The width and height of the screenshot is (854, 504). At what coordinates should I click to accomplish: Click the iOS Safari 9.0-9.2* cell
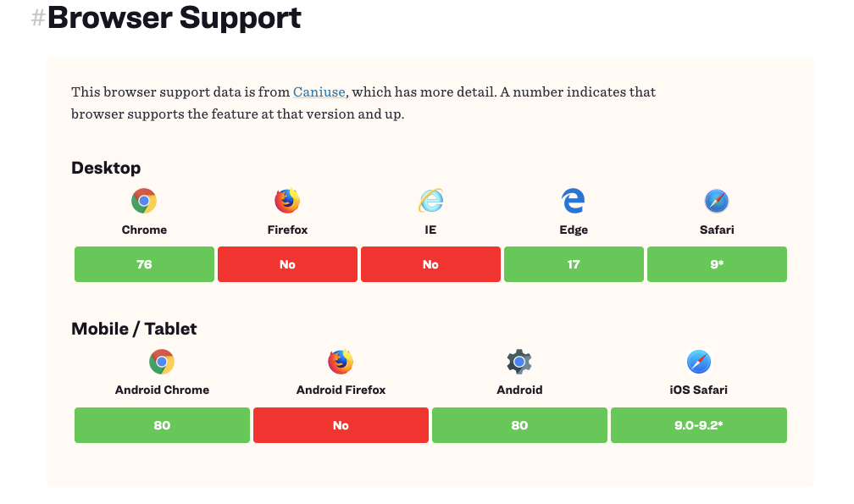point(699,425)
